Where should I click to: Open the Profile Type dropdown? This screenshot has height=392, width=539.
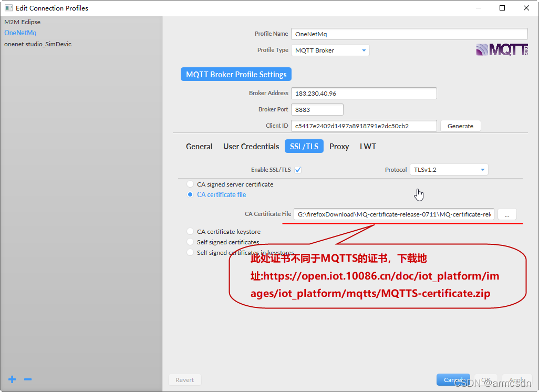pos(330,50)
